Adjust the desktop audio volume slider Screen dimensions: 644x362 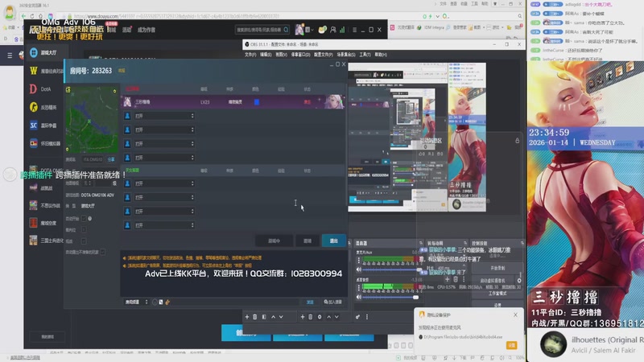click(391, 297)
